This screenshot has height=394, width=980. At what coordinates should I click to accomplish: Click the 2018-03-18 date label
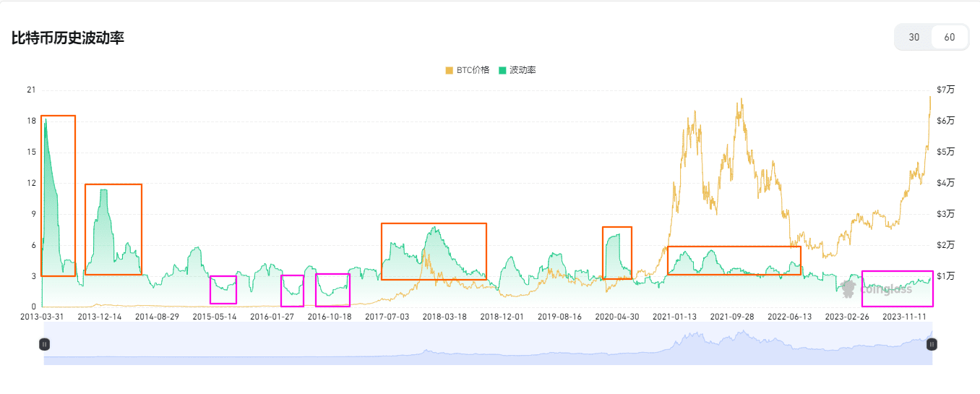pyautogui.click(x=445, y=317)
